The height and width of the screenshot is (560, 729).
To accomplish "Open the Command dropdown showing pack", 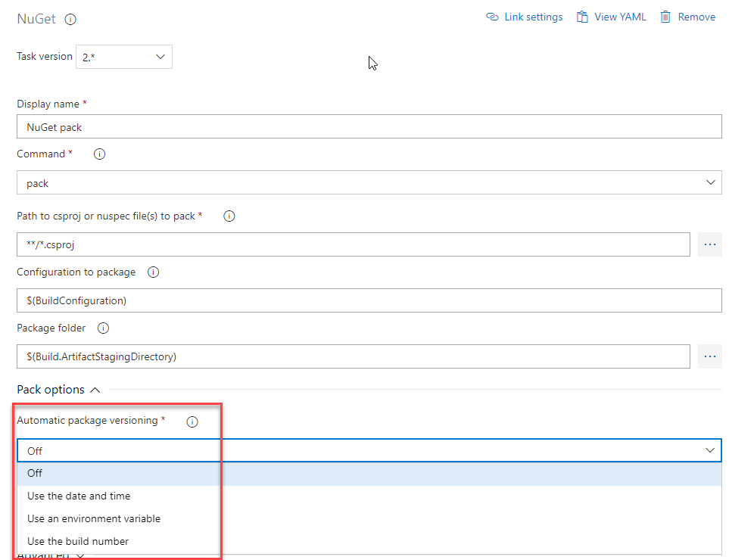I will click(369, 182).
